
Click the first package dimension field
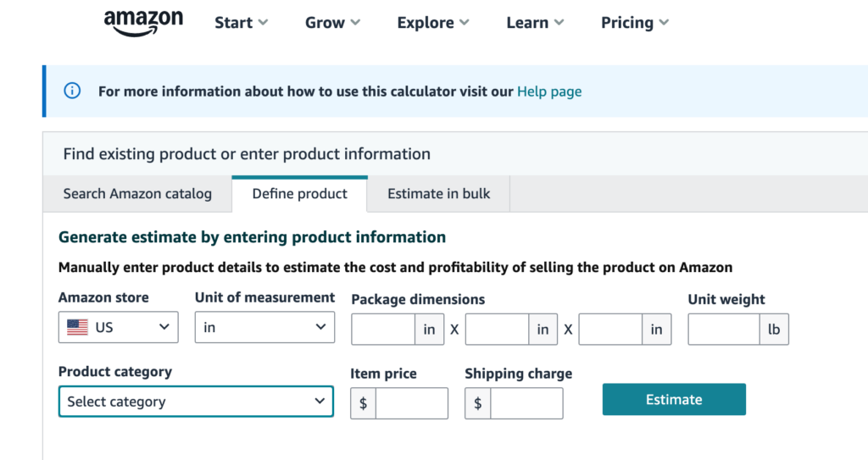tap(383, 330)
